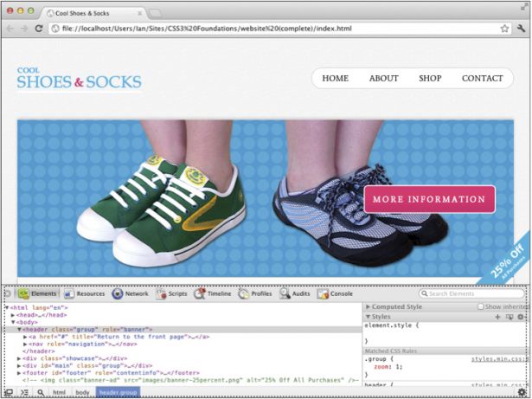Bookmark the page with the star icon

[x=504, y=29]
